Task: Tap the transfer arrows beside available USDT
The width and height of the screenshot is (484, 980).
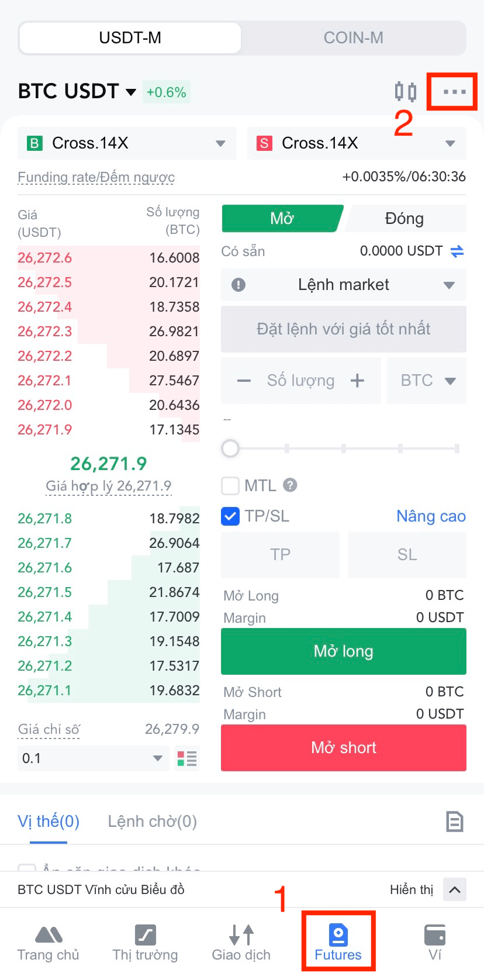Action: [x=457, y=251]
